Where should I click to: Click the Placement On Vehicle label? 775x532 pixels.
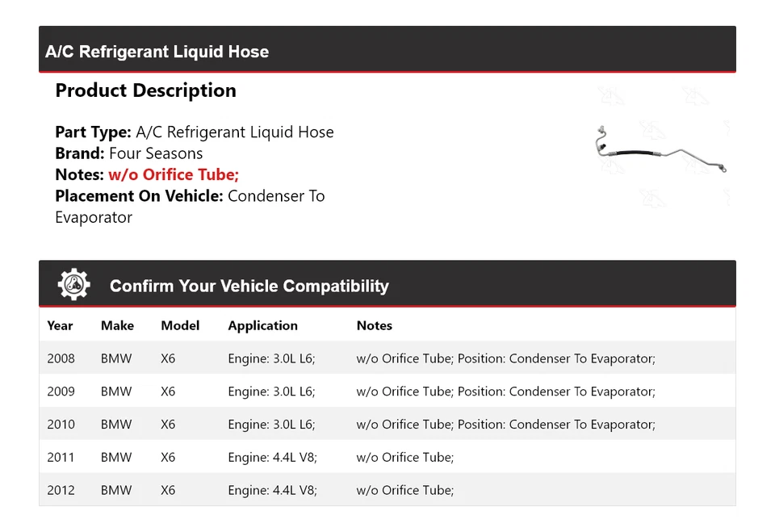[139, 195]
